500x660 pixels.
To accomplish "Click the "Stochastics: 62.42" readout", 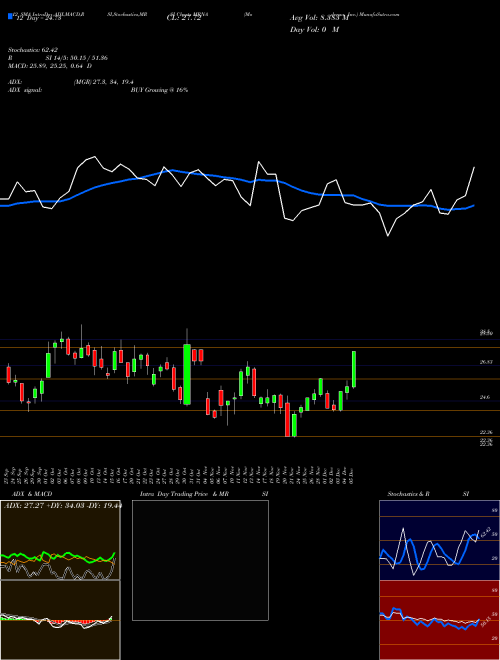I will (x=33, y=50).
